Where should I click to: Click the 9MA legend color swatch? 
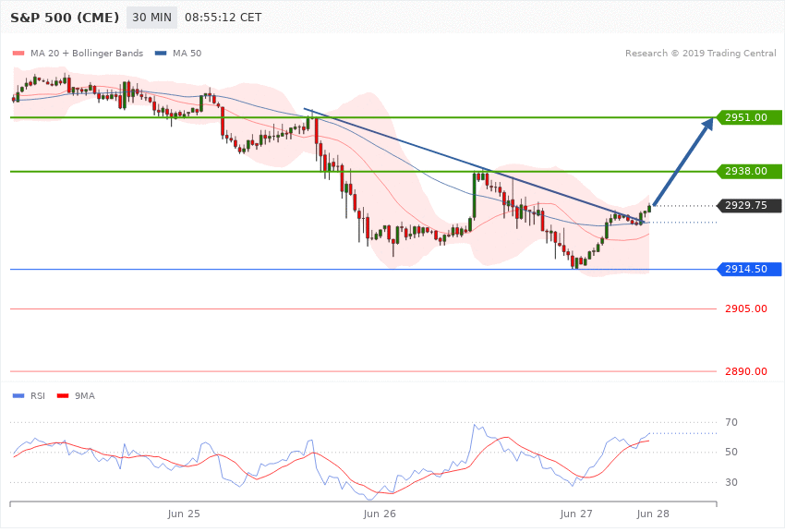pyautogui.click(x=63, y=396)
